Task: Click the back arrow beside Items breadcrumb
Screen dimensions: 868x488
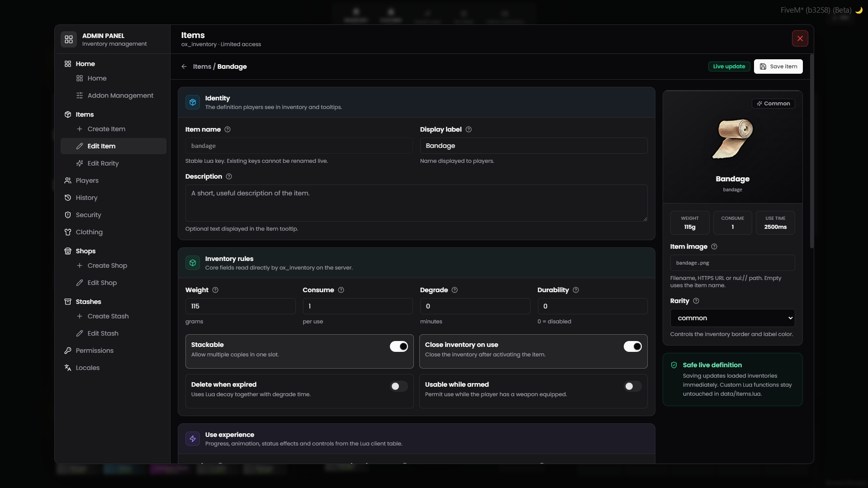Action: [x=184, y=66]
